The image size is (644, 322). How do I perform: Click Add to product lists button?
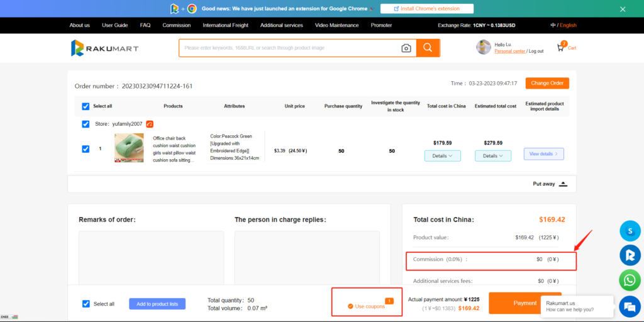157,304
